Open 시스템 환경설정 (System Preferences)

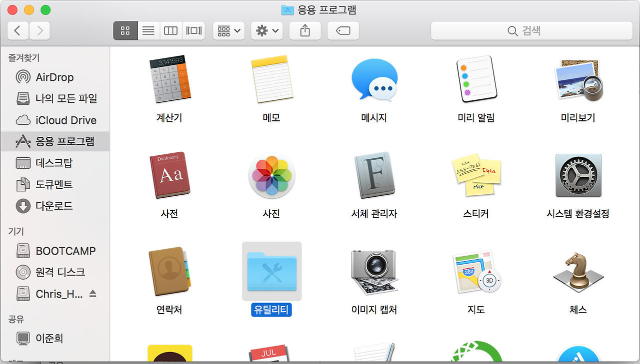[x=578, y=176]
